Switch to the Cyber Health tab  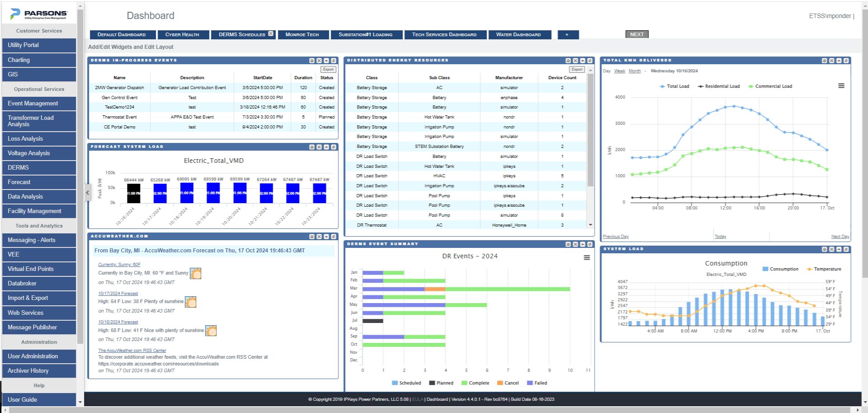(182, 34)
